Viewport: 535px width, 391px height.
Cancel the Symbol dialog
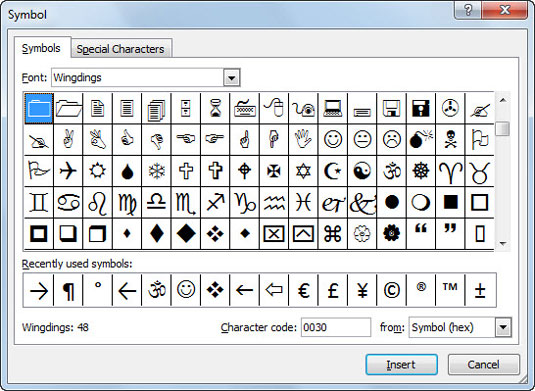[x=483, y=364]
